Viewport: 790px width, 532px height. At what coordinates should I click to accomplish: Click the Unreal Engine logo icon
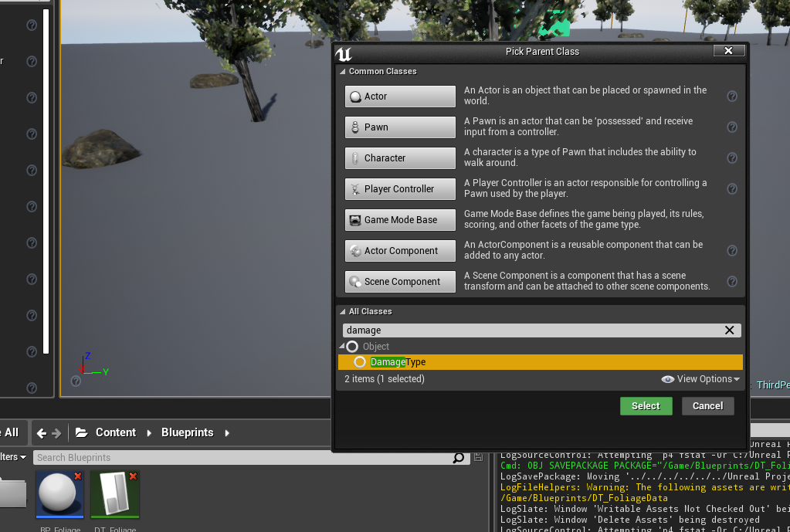point(344,53)
